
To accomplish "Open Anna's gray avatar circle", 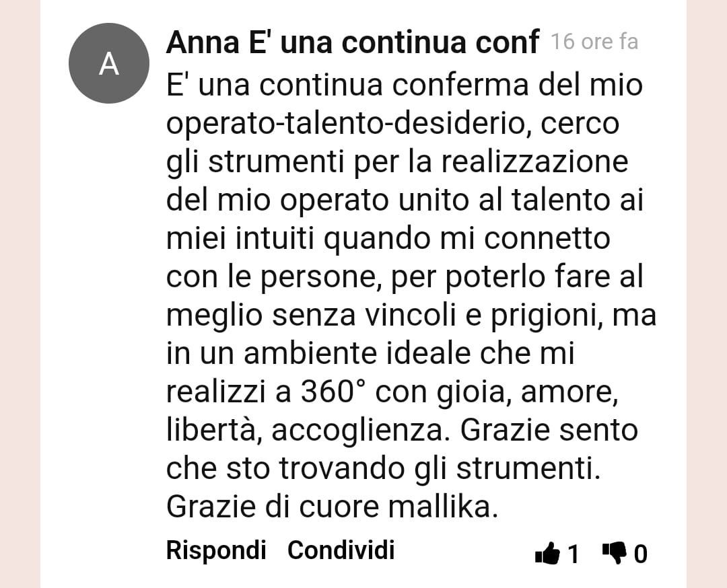I will pos(109,63).
